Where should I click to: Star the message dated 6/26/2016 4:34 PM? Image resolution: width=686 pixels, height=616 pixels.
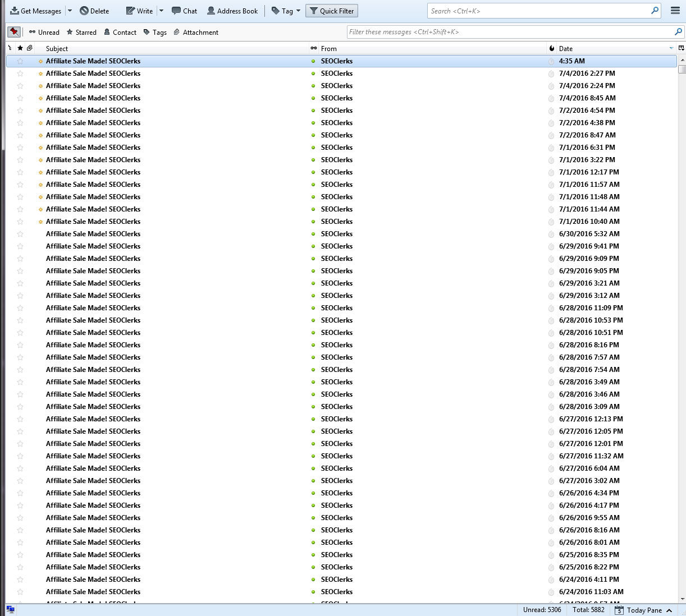tap(20, 493)
